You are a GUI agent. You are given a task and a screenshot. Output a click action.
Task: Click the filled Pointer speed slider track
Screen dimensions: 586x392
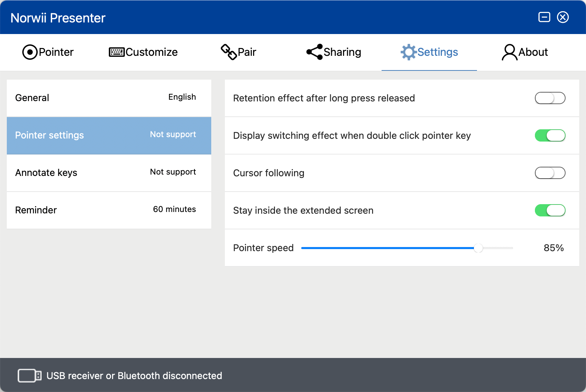point(388,248)
